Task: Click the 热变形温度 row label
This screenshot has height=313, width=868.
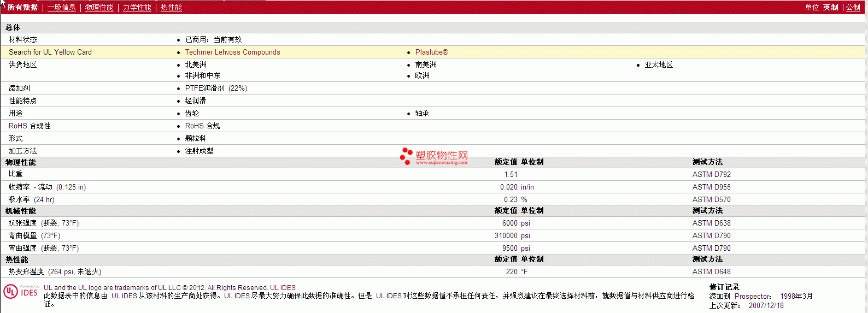Action: (55, 271)
